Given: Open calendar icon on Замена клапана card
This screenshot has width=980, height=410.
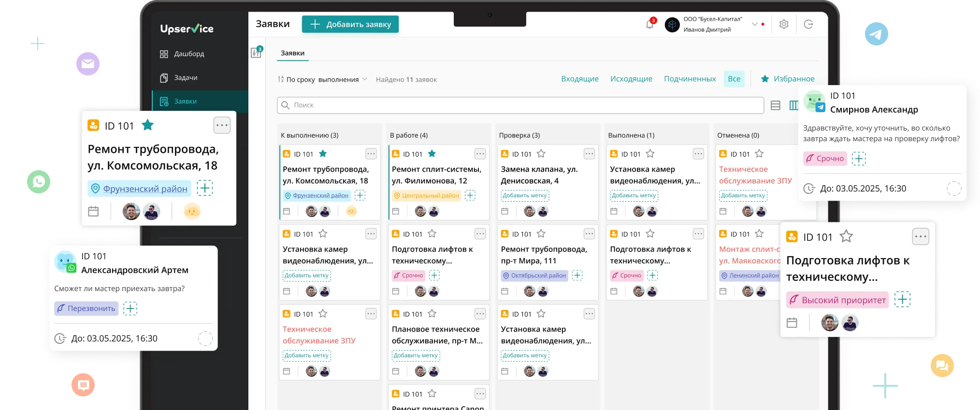Looking at the screenshot, I should [x=504, y=211].
